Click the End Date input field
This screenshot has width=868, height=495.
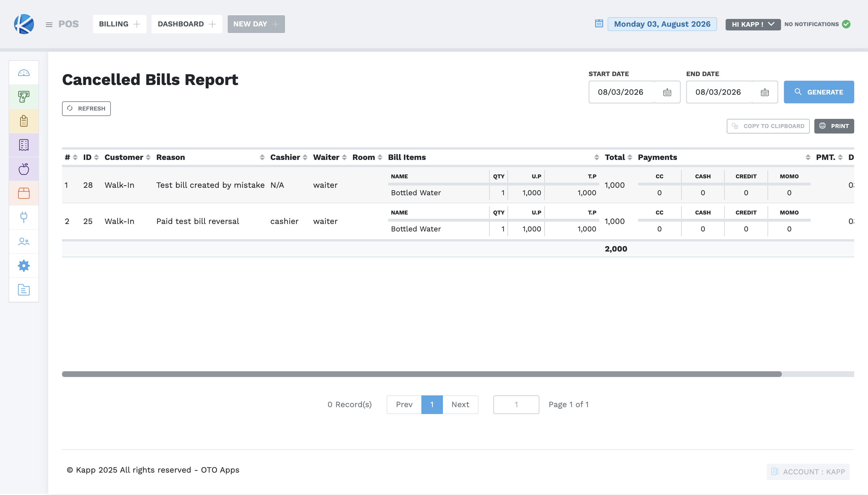pos(719,92)
